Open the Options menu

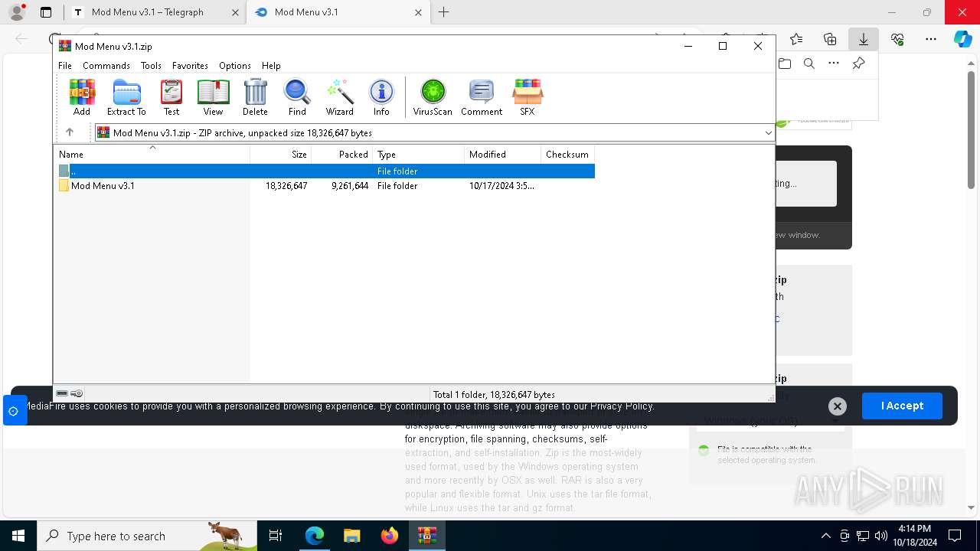click(235, 66)
